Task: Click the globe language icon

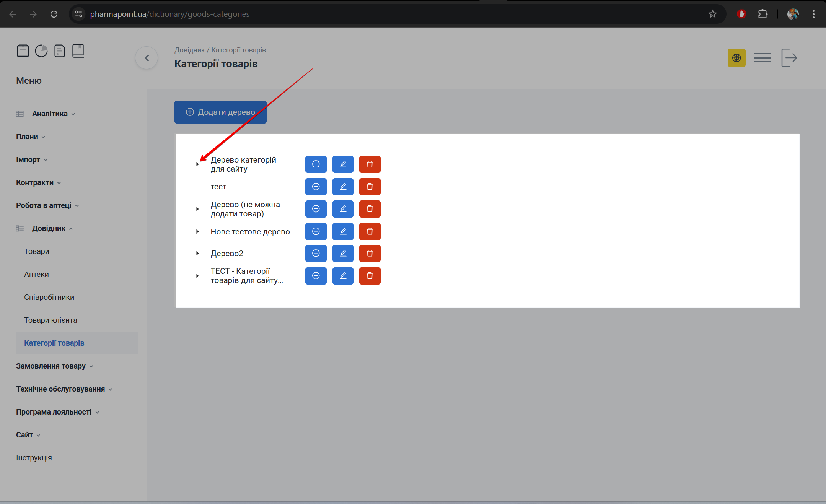Action: (x=736, y=58)
